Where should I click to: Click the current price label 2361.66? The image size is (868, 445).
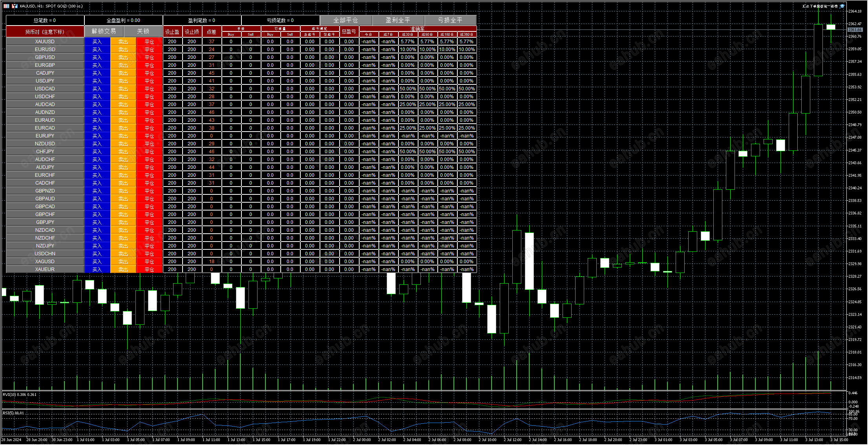[x=855, y=30]
